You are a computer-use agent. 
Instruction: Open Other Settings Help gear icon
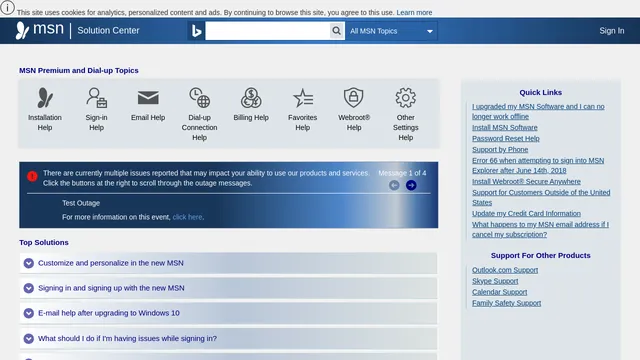point(405,98)
